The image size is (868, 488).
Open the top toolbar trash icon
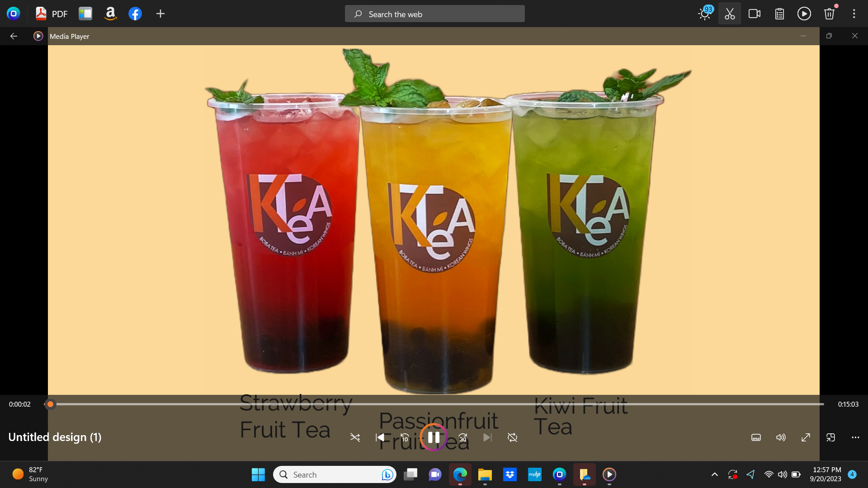coord(829,14)
